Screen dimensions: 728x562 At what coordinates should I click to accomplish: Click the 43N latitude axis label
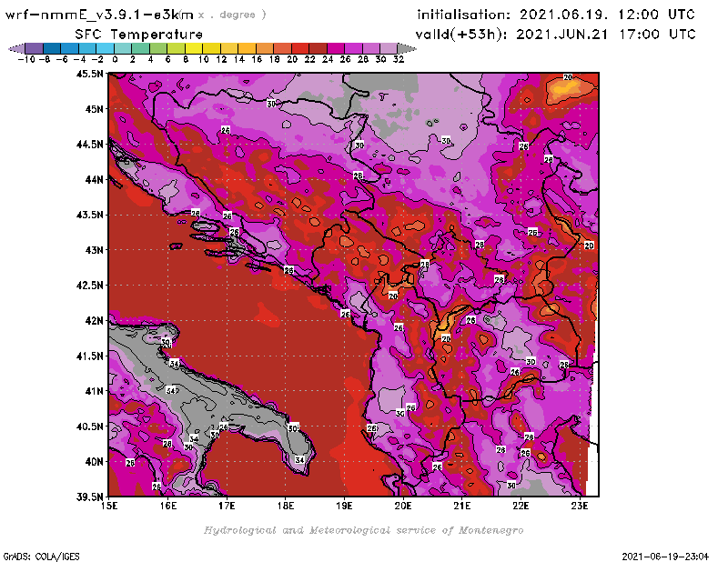tap(94, 250)
